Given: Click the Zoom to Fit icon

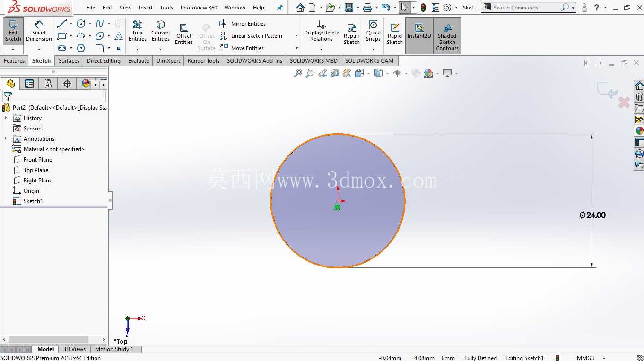Looking at the screenshot, I should (x=298, y=73).
